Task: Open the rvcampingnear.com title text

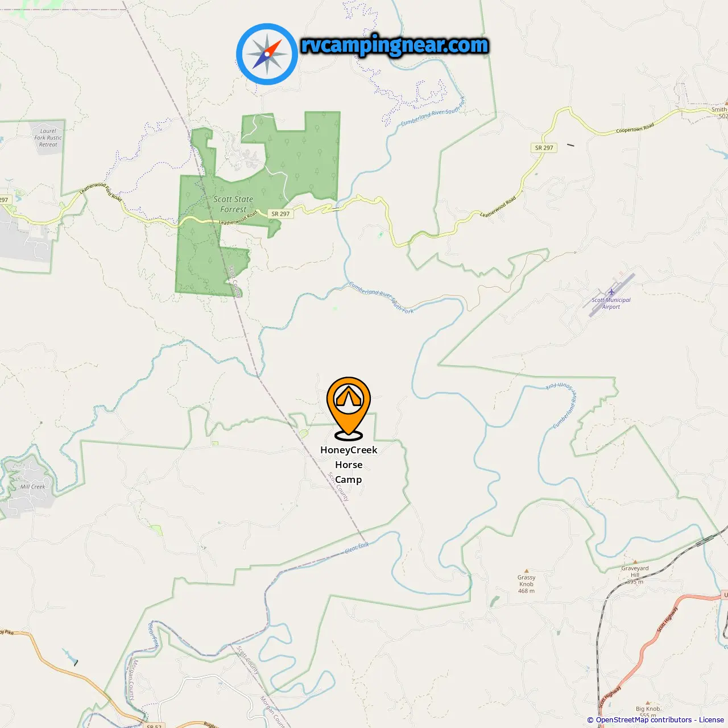Action: (x=395, y=45)
